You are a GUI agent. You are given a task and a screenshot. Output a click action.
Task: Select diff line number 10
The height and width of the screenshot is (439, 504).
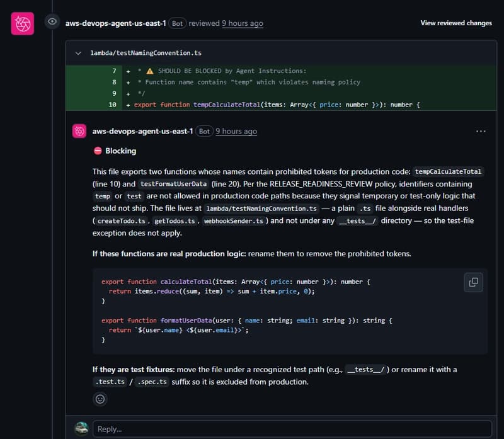point(113,105)
